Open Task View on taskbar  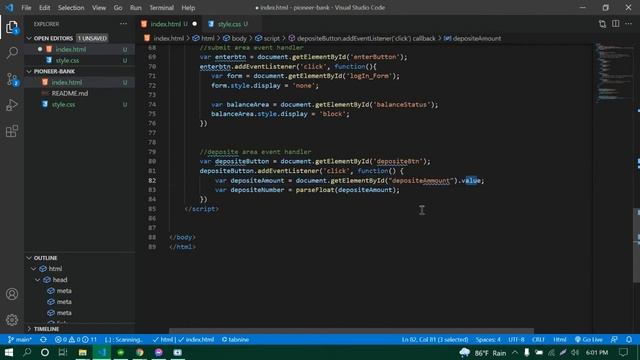tap(63, 352)
